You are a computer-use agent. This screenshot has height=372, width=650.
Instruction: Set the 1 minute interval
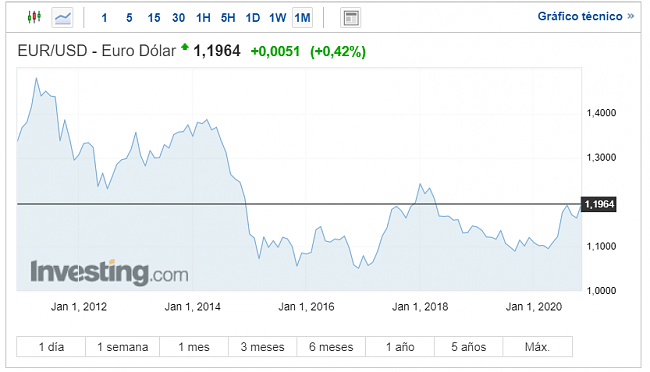click(x=104, y=18)
